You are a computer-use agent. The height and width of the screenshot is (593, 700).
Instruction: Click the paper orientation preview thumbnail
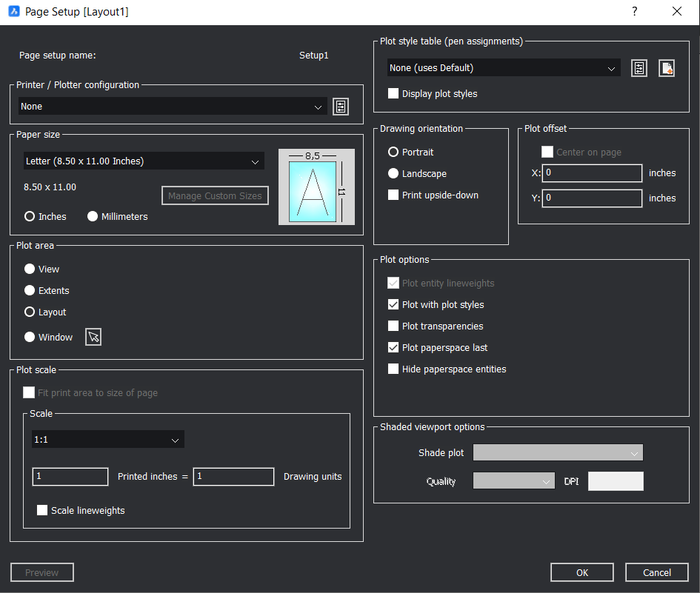pyautogui.click(x=316, y=186)
